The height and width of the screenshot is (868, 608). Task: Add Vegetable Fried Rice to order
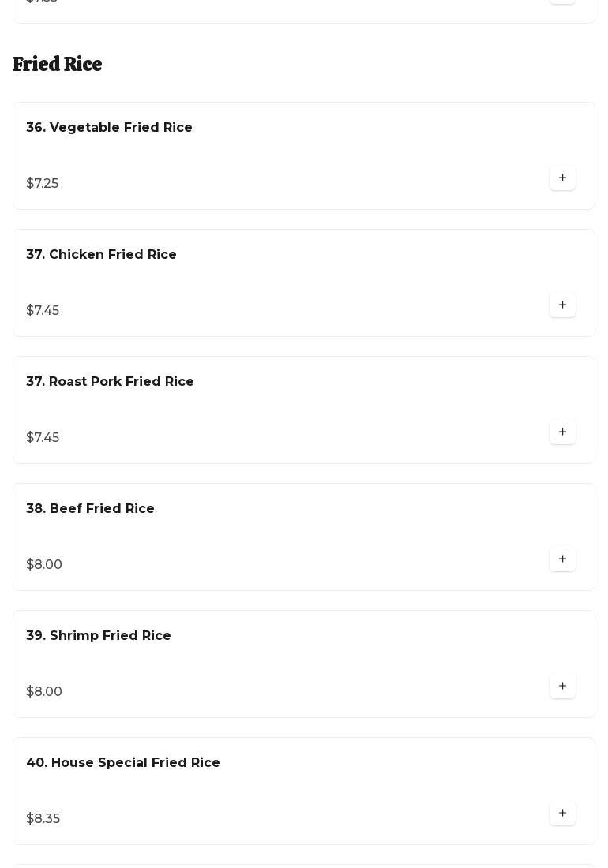tap(562, 178)
